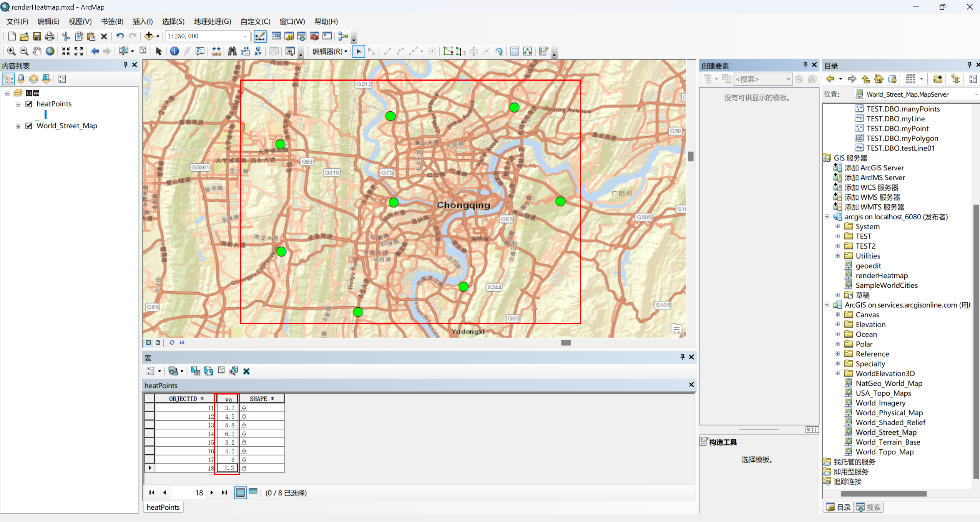This screenshot has width=980, height=522.
Task: Select the World_Imagery service
Action: tap(880, 403)
